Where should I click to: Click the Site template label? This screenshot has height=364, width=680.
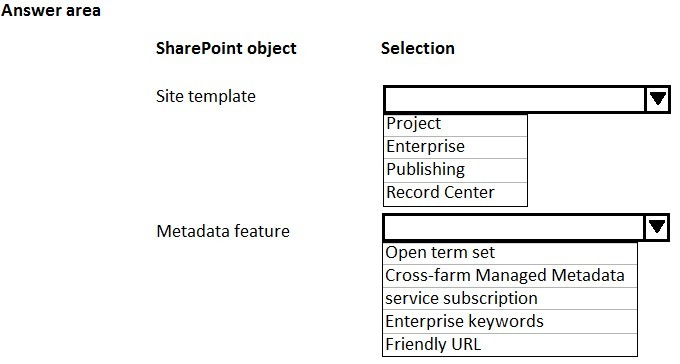[x=206, y=97]
